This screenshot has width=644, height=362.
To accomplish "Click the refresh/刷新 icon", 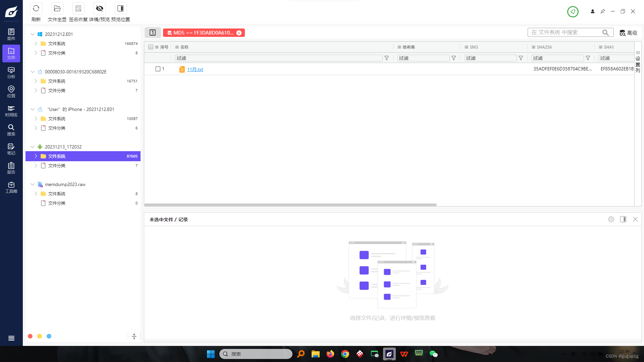I will (36, 8).
